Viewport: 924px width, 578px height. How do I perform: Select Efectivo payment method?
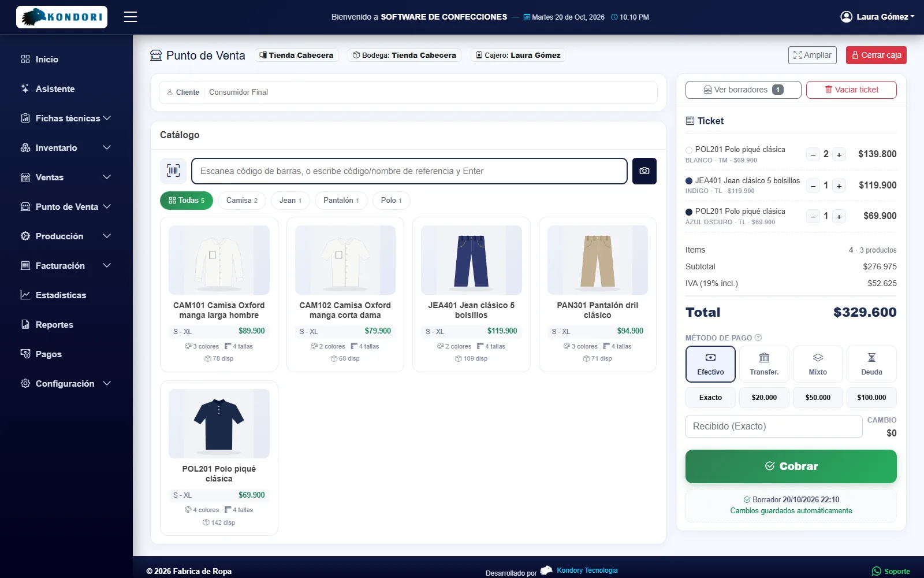pyautogui.click(x=710, y=364)
